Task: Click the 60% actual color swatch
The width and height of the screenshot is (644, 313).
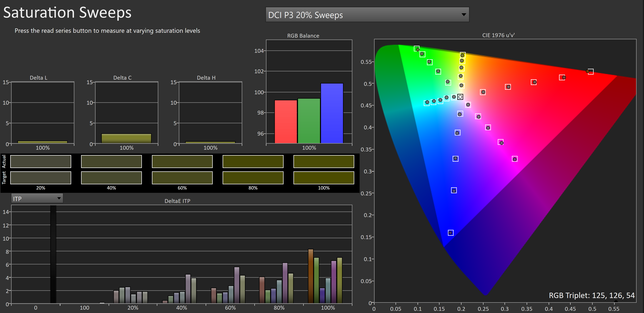Action: [x=182, y=161]
